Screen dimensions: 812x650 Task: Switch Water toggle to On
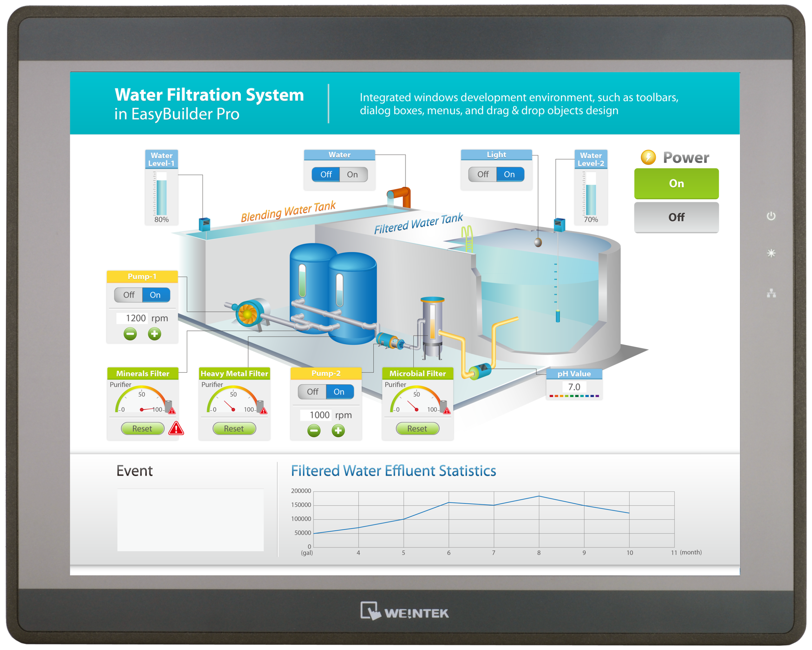[353, 174]
